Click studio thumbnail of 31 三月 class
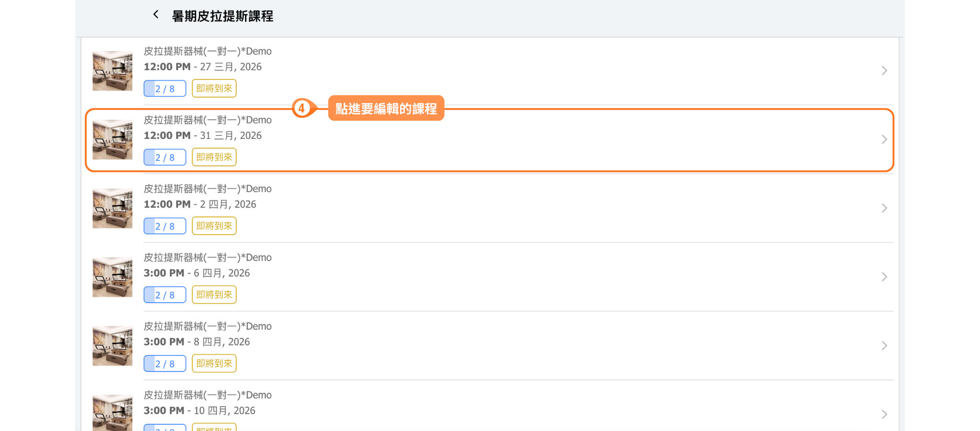The width and height of the screenshot is (980, 431). pos(112,139)
